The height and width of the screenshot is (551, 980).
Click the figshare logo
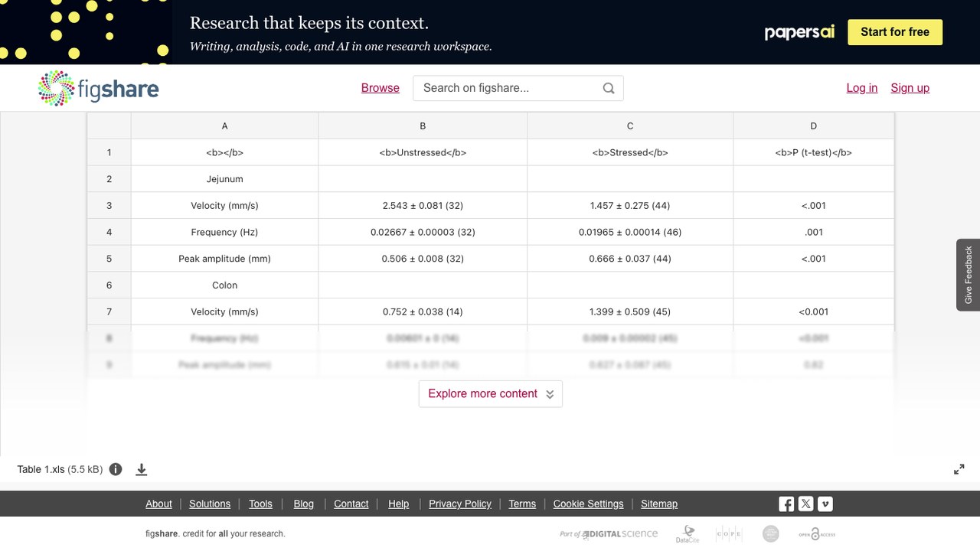[98, 88]
